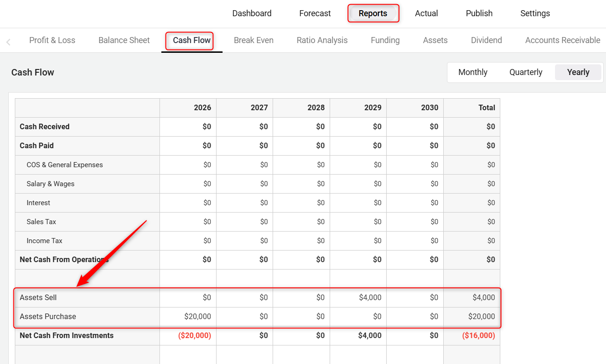Viewport: 606px width, 364px height.
Task: Click the 2029 column header
Action: tap(373, 107)
